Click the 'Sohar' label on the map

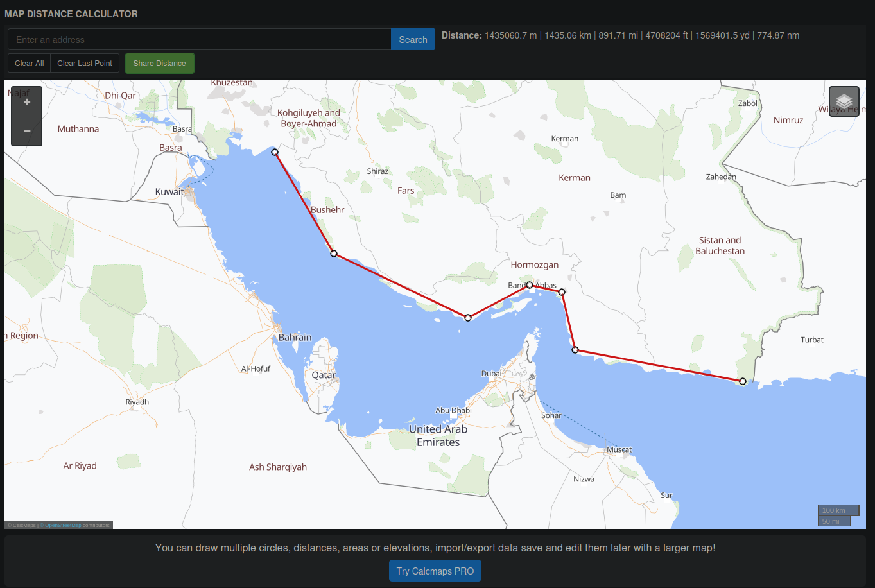coord(551,415)
